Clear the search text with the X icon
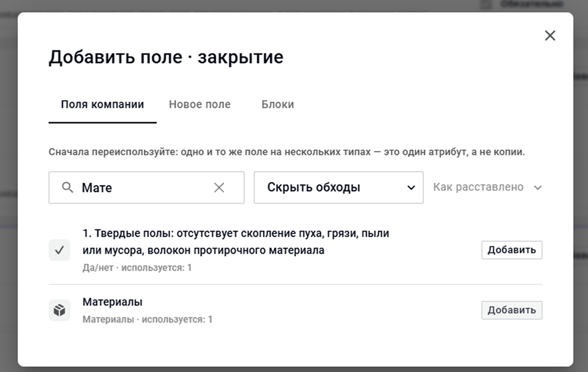 pos(219,188)
